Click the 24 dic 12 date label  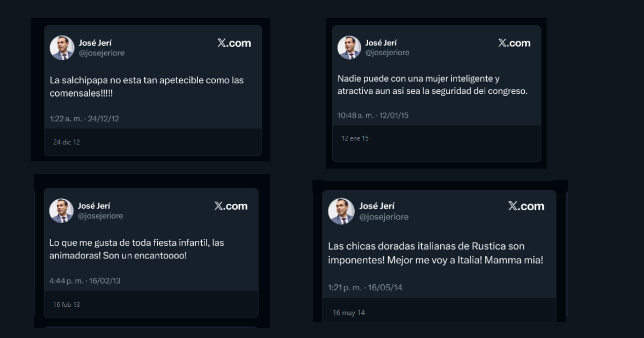pyautogui.click(x=65, y=142)
